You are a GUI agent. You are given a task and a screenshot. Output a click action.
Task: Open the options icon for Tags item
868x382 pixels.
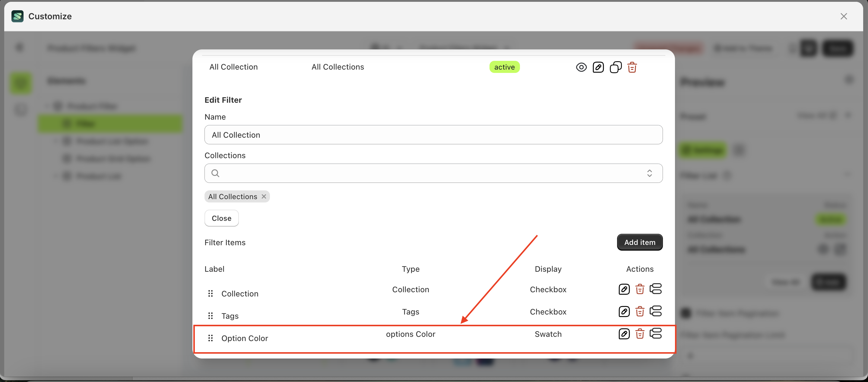coord(655,311)
